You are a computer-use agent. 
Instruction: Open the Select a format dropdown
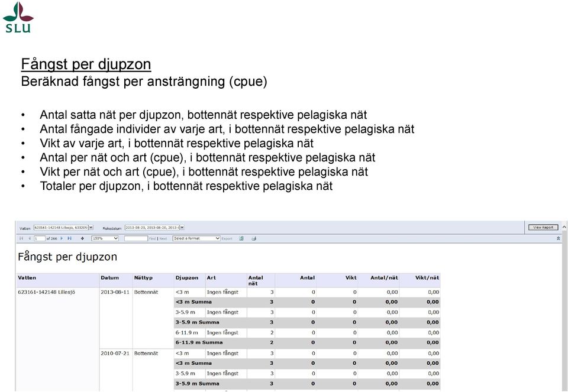point(196,238)
